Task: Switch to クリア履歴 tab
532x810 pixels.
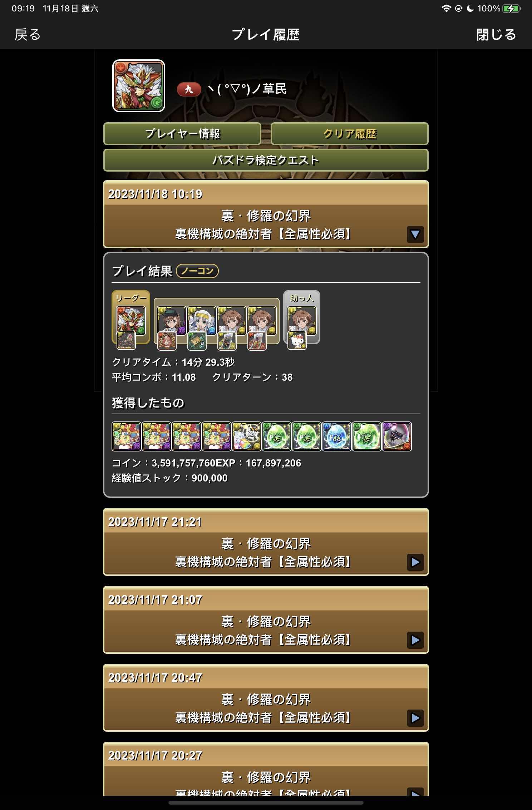Action: [350, 134]
